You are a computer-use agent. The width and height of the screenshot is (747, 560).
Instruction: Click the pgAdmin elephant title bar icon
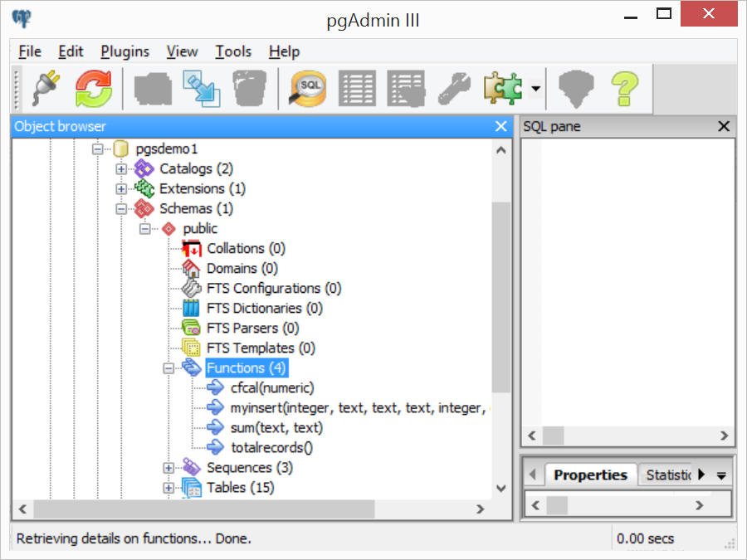22,19
